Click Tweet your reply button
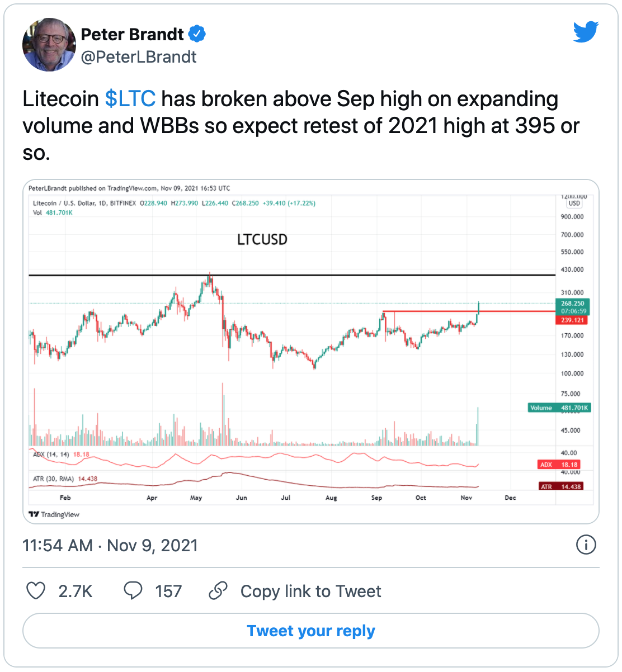622x672 pixels. pyautogui.click(x=311, y=631)
